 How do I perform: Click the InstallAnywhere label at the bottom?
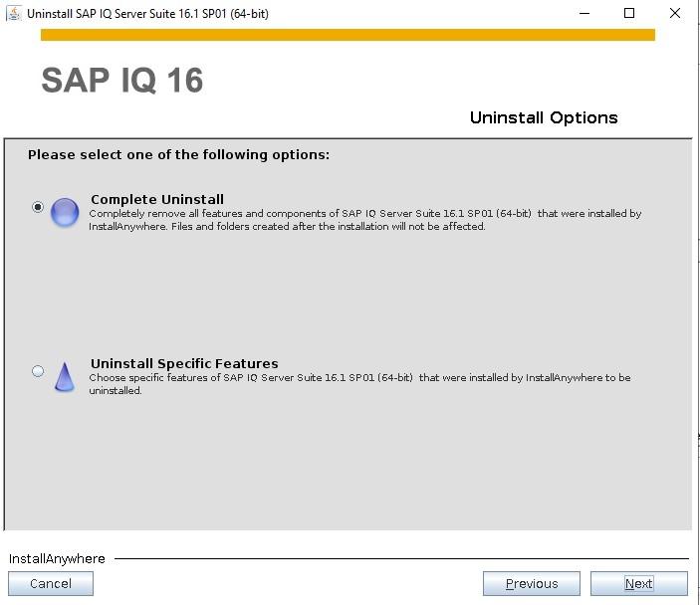(x=57, y=559)
